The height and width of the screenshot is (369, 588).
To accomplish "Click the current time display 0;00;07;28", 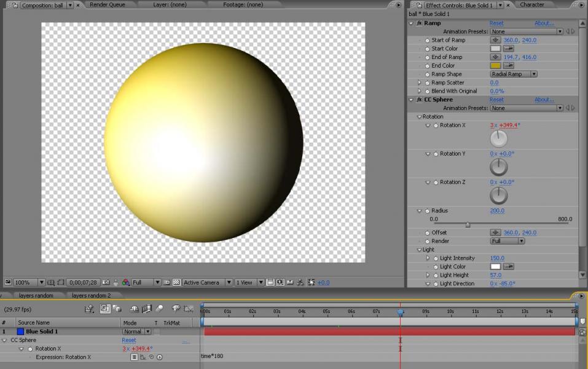I will 83,283.
